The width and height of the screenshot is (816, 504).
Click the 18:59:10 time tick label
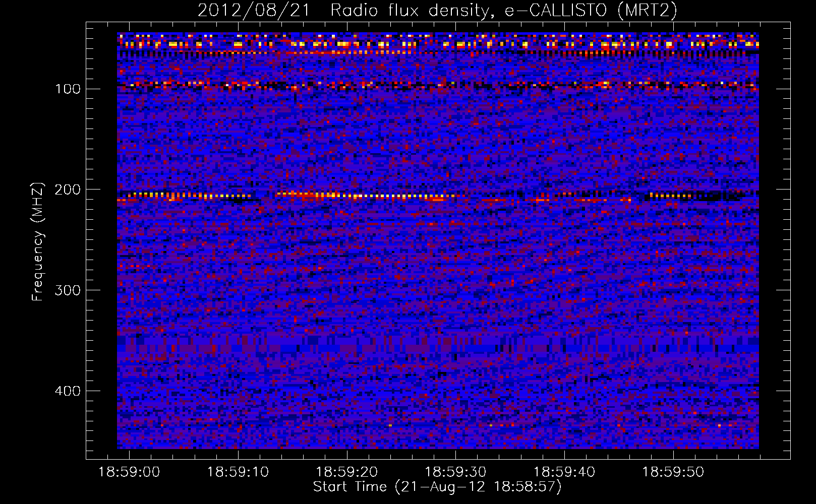coord(238,472)
